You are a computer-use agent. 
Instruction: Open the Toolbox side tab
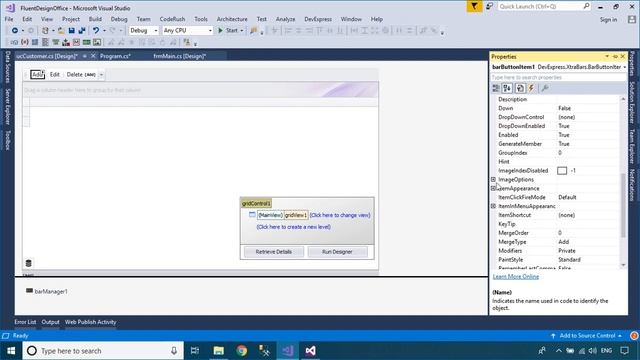pyautogui.click(x=7, y=140)
